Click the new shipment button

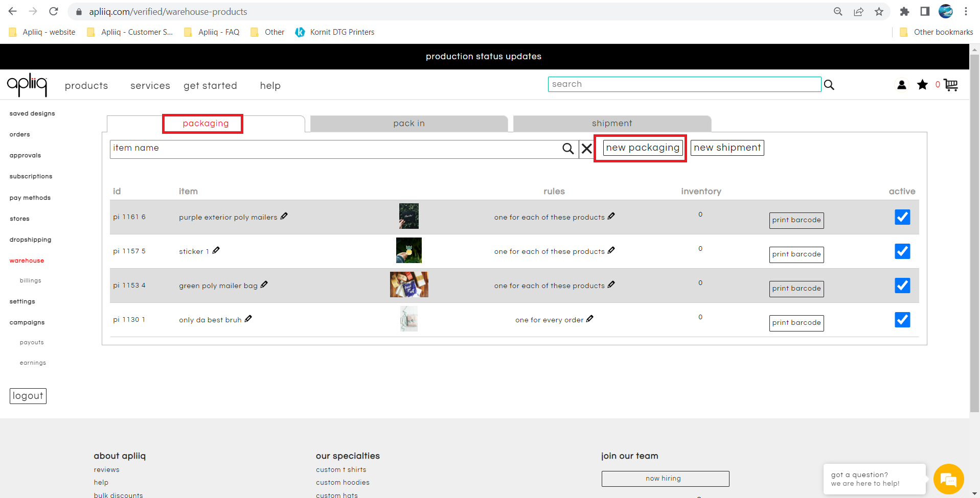(x=727, y=148)
